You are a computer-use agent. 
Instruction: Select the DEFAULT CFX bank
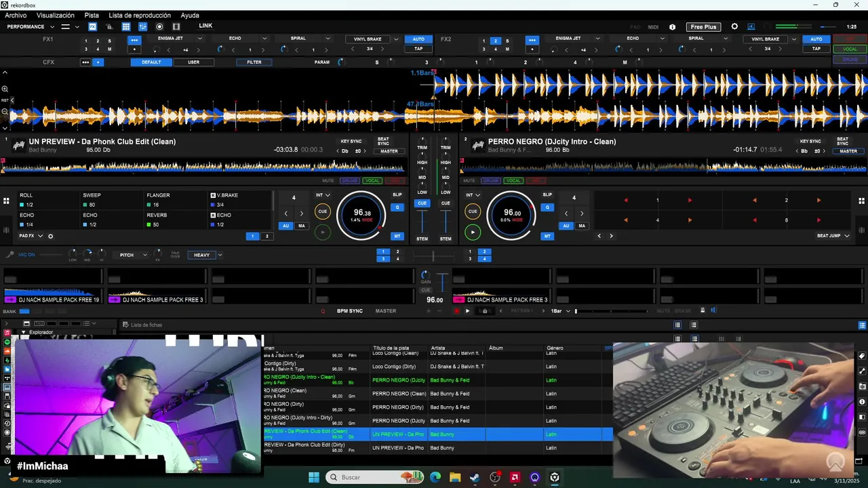(x=151, y=62)
